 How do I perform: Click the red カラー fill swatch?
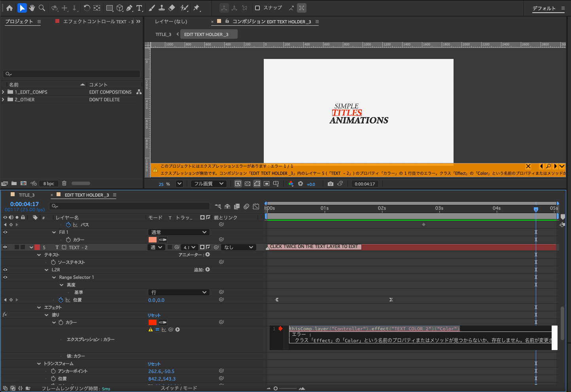pyautogui.click(x=153, y=322)
